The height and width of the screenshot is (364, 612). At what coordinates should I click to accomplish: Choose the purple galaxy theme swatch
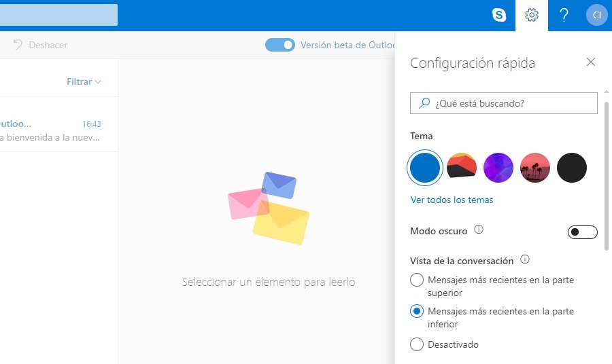498,168
